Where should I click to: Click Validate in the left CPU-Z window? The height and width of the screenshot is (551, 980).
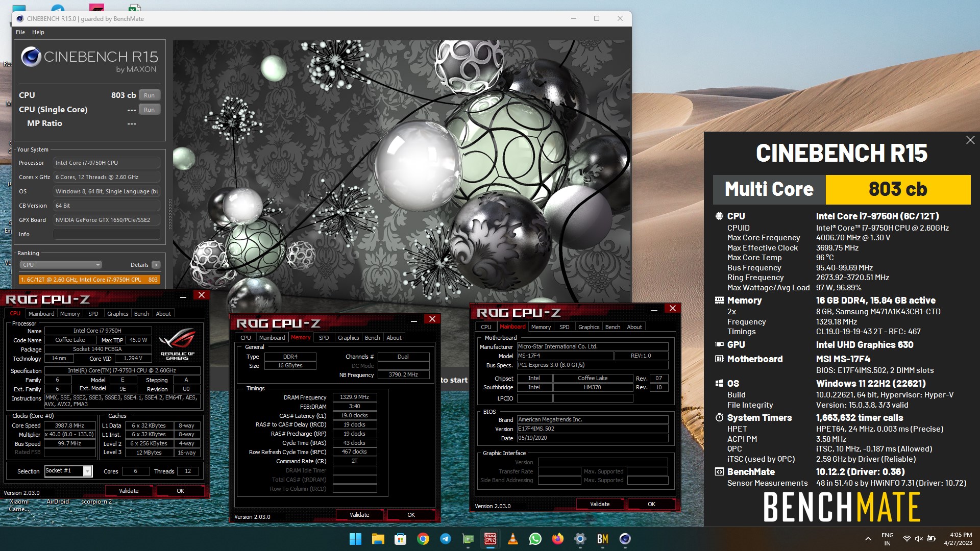pos(129,491)
